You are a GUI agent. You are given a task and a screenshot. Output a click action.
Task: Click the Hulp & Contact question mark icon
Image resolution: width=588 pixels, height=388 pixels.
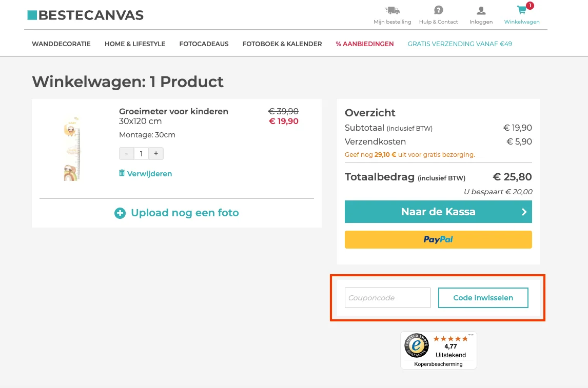438,9
